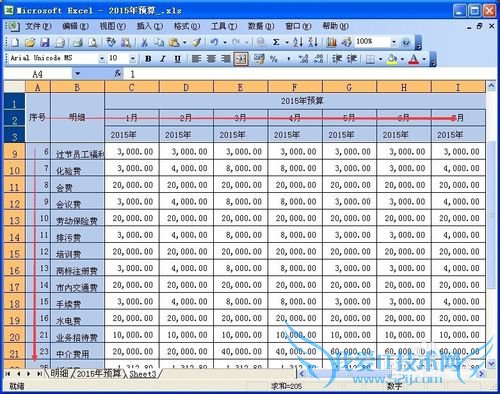Click the Select All corner button

coord(14,87)
